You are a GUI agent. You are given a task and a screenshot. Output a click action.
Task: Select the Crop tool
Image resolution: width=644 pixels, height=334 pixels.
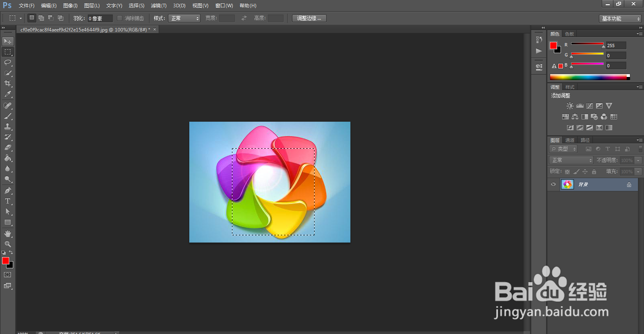(x=8, y=83)
